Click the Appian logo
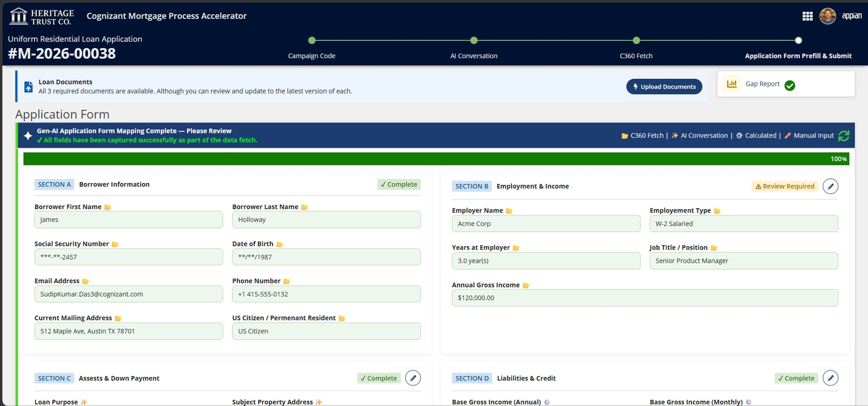This screenshot has width=868, height=406. [x=852, y=16]
